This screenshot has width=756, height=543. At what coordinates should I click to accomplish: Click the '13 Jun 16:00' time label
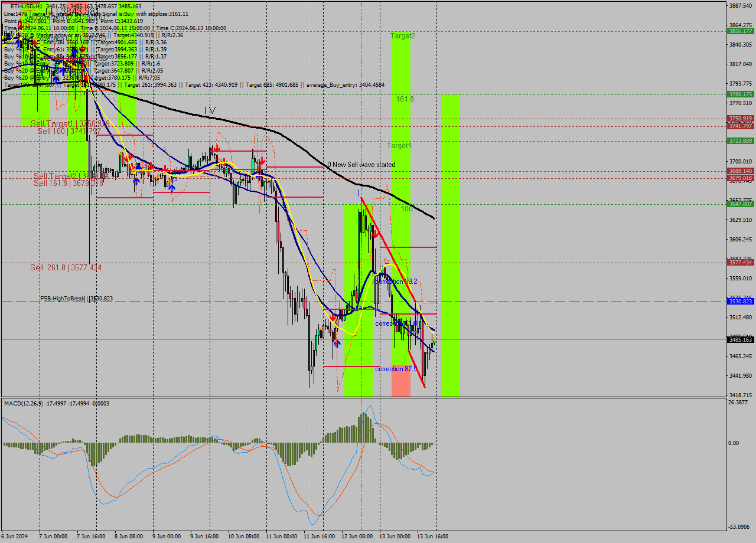click(x=434, y=537)
